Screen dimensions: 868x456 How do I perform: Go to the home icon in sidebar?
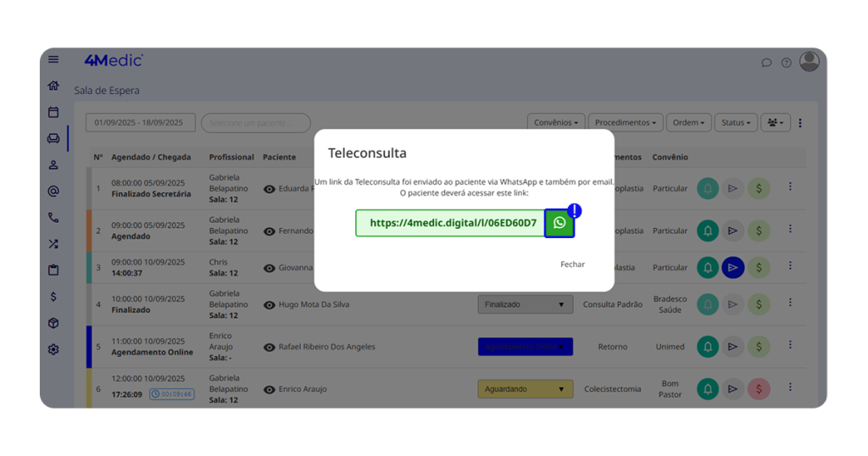point(53,86)
